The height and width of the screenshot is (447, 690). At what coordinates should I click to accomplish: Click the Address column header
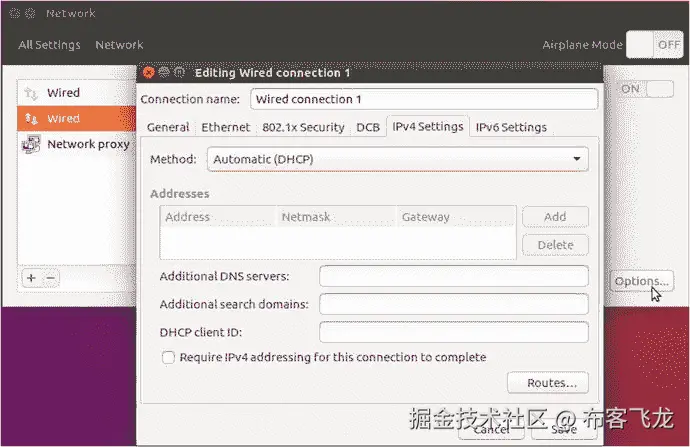pos(218,217)
